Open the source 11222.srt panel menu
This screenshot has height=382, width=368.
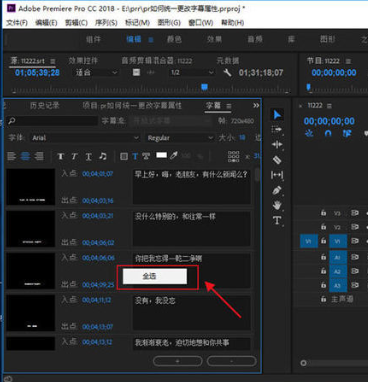53,61
